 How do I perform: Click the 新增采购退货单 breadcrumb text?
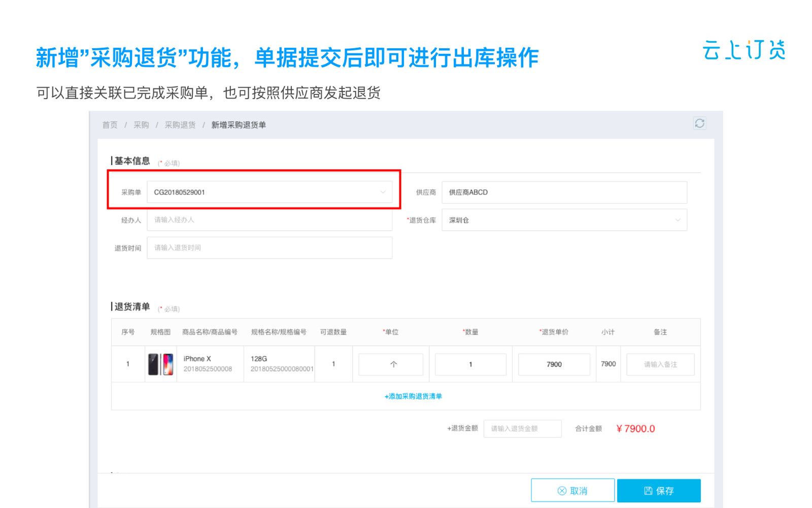pyautogui.click(x=239, y=125)
